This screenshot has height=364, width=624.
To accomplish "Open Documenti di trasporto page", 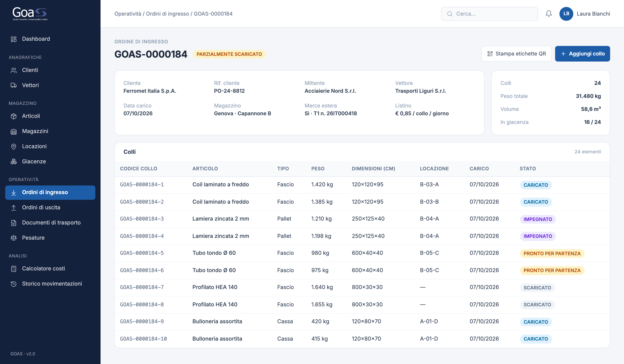I will point(50,223).
